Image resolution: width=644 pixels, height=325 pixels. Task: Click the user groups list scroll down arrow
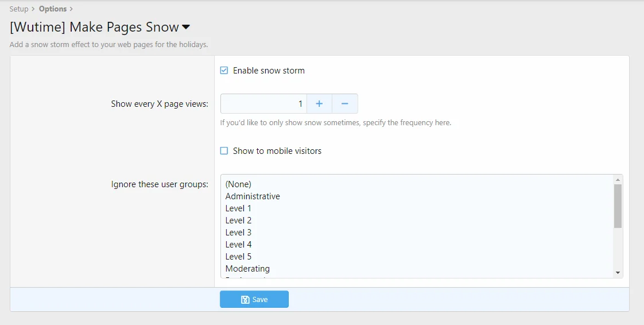pos(618,273)
